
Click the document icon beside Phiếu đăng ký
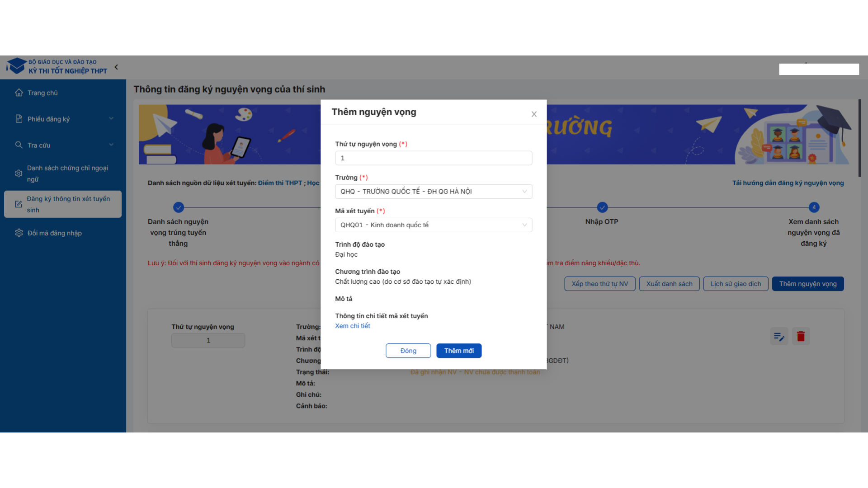[x=19, y=119]
